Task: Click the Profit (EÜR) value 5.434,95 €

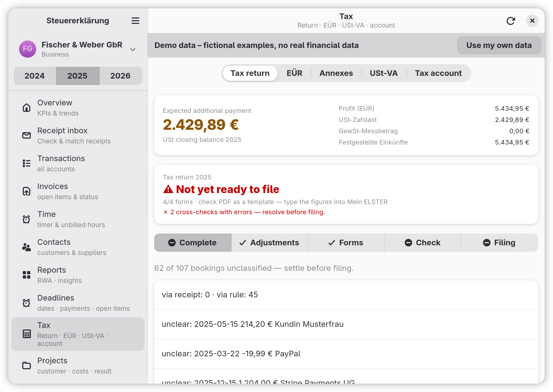Action: (512, 109)
